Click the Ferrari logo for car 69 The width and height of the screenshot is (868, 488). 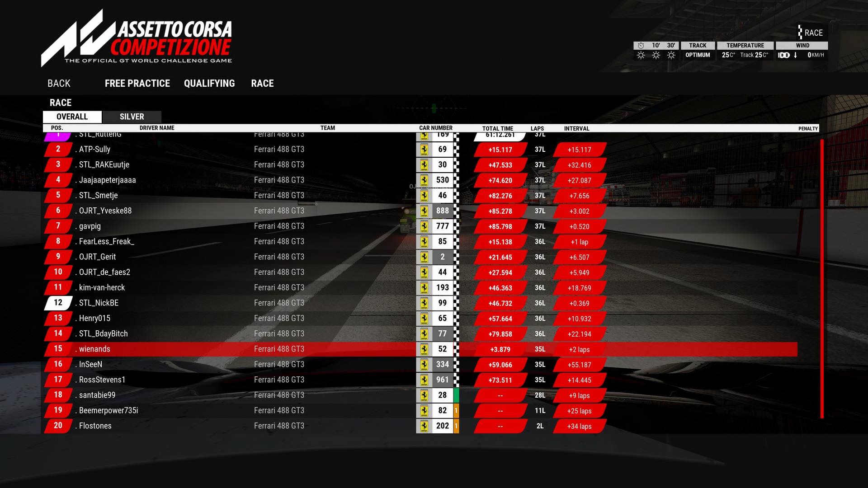click(424, 150)
